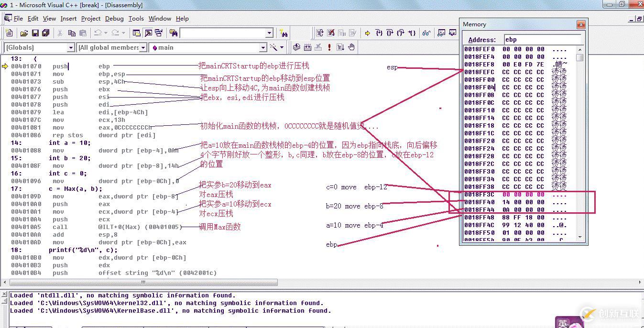Viewport: 644px width, 328px height.
Task: Click the Redo arrow icon
Action: tap(115, 33)
